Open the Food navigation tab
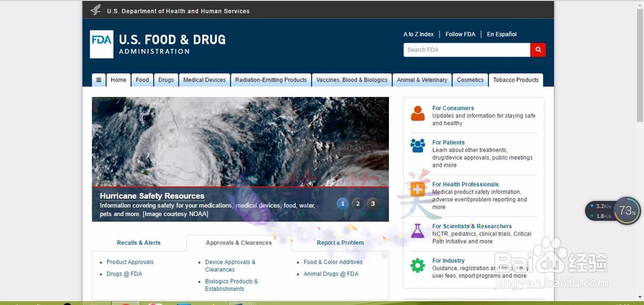Screen dimensions: 644x305 tap(142, 80)
